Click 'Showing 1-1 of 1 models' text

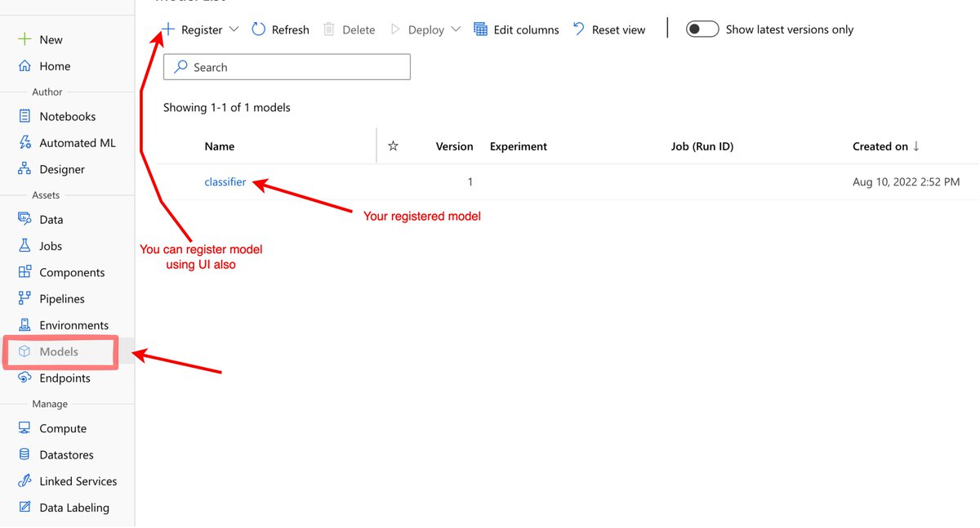(x=227, y=107)
